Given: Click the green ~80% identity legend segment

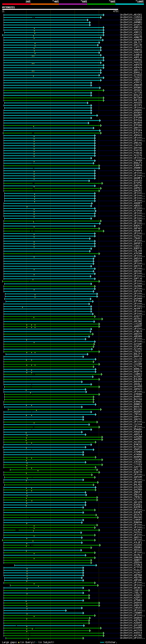Looking at the screenshot, I should point(101,4).
